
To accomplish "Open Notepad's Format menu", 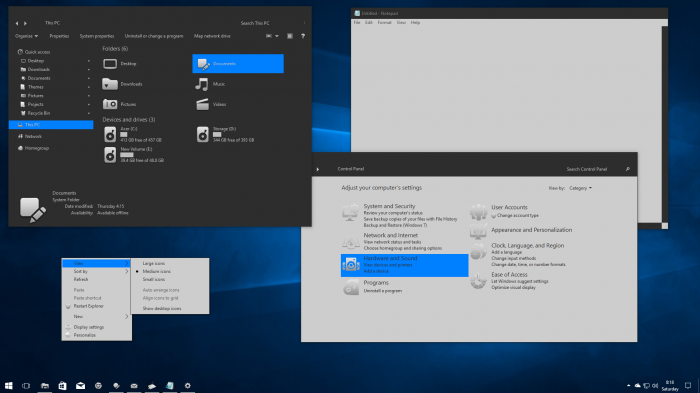I will pos(384,23).
